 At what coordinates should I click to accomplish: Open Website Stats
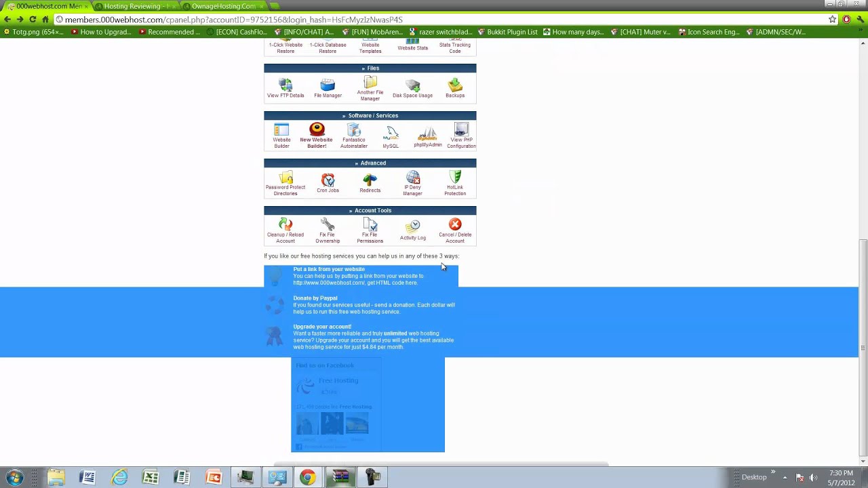(x=412, y=46)
